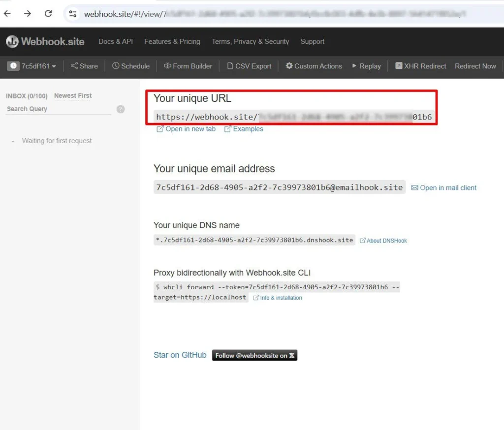Click INBOX (0/100) label

coord(27,96)
